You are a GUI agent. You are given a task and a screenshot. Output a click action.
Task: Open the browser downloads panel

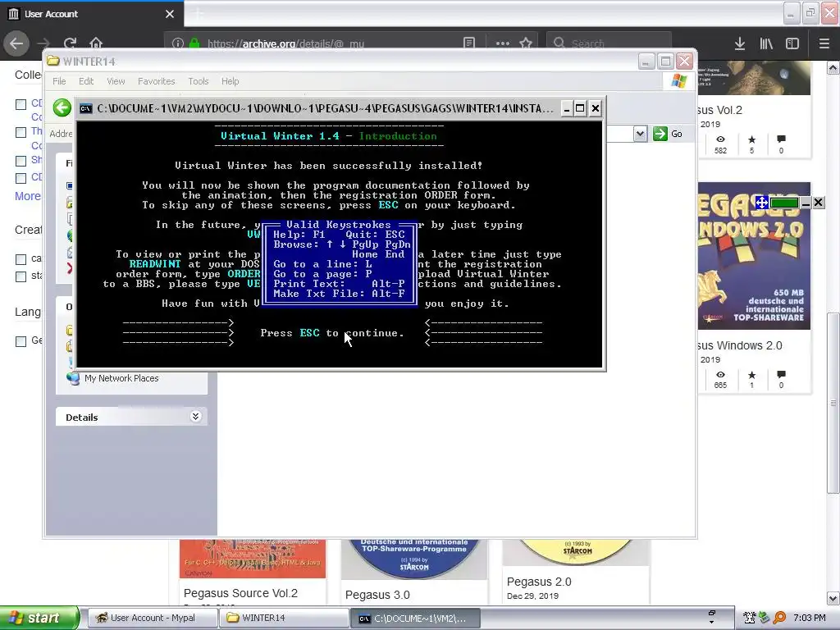(740, 44)
